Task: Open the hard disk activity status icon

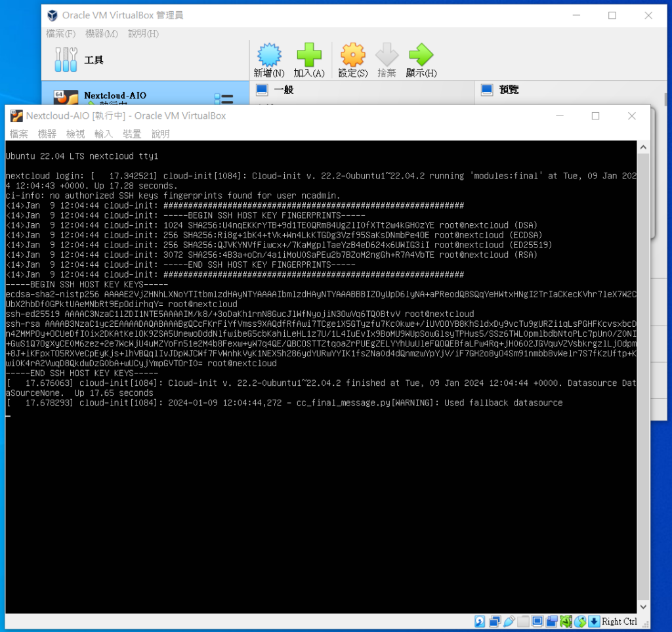Action: click(x=479, y=621)
